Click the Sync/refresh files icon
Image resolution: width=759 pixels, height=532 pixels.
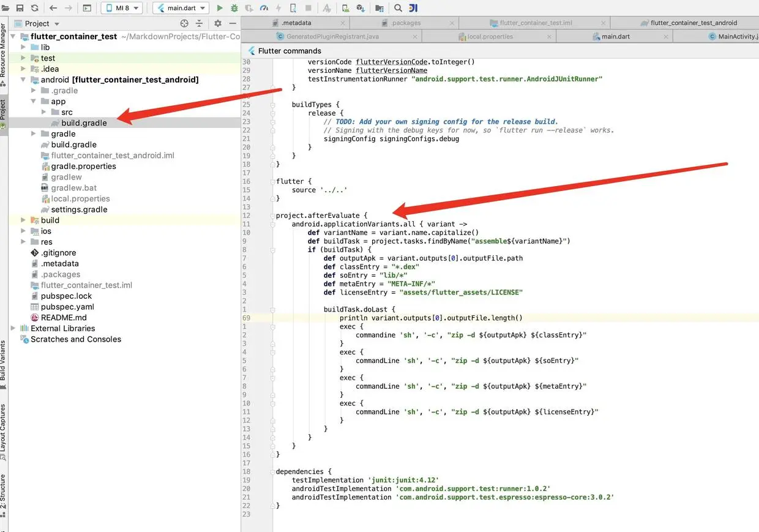(x=34, y=8)
